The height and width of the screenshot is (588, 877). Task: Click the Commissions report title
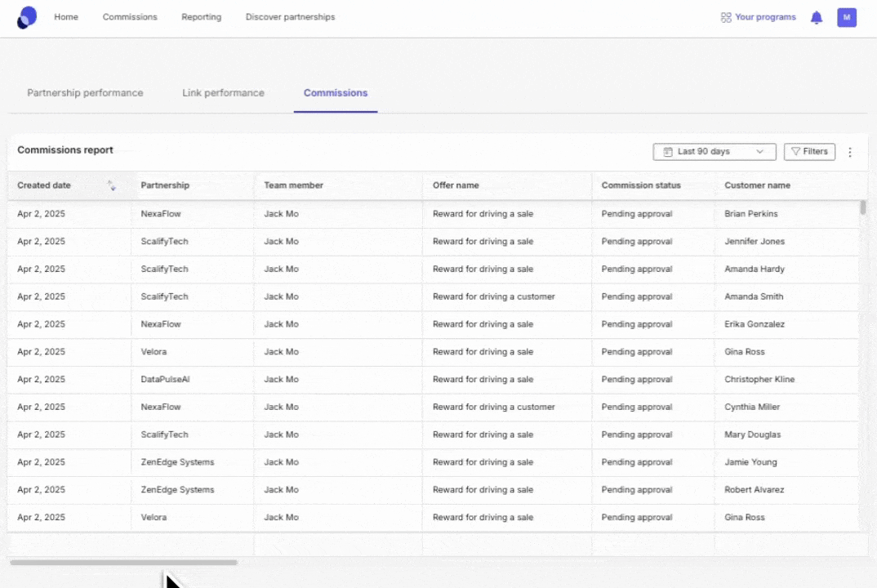[65, 150]
